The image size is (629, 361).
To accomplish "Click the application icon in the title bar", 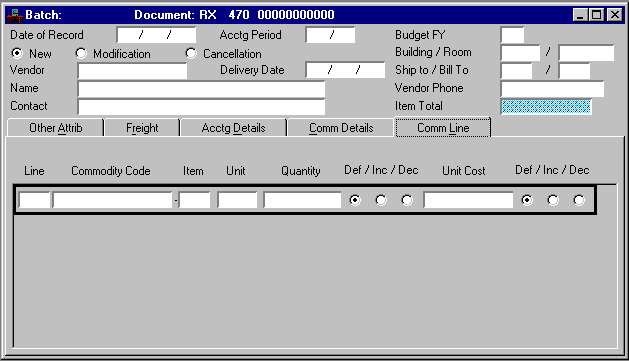I will (14, 15).
